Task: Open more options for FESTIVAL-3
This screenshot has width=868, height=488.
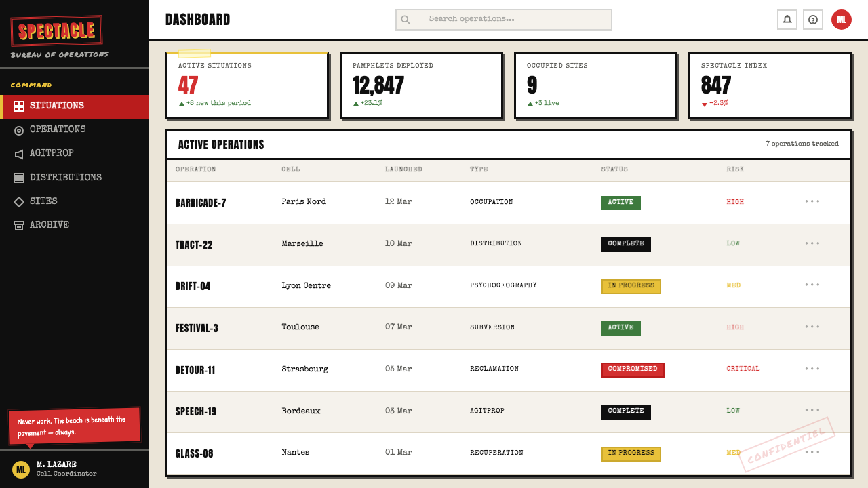Action: 812,327
